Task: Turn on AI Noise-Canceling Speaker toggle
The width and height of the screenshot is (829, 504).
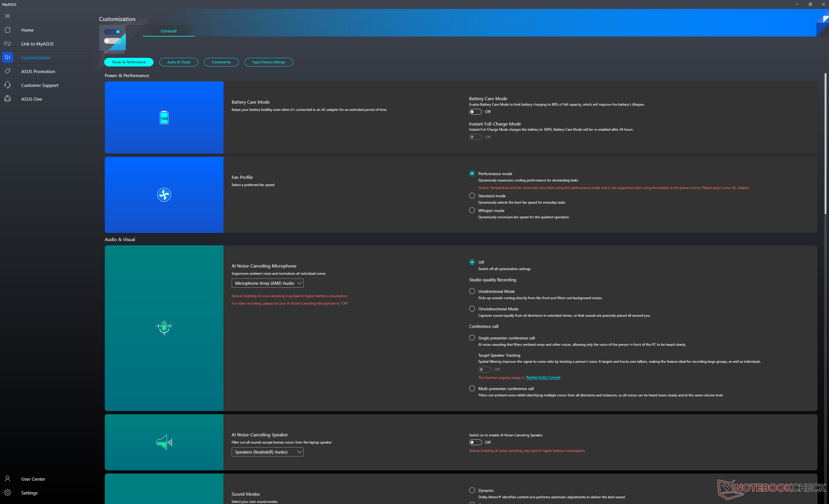Action: tap(475, 442)
